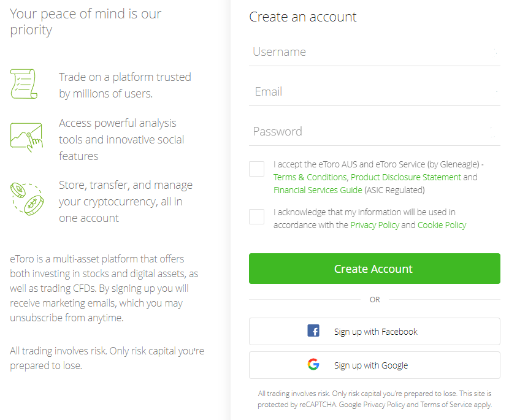The image size is (509, 420).
Task: Open the Financial Services Guide link
Action: pos(318,190)
